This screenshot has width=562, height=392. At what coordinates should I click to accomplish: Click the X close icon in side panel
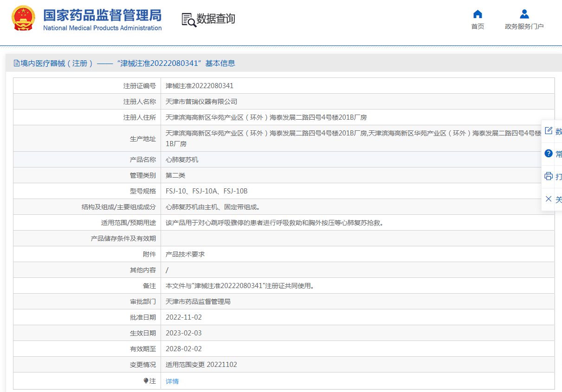click(549, 199)
